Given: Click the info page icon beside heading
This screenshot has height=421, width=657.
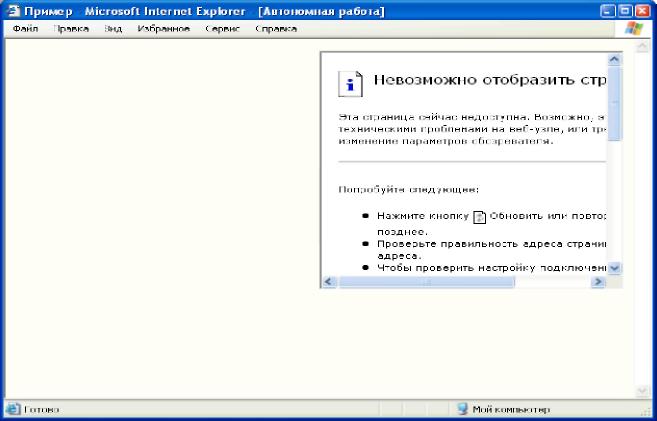Looking at the screenshot, I should pyautogui.click(x=350, y=84).
